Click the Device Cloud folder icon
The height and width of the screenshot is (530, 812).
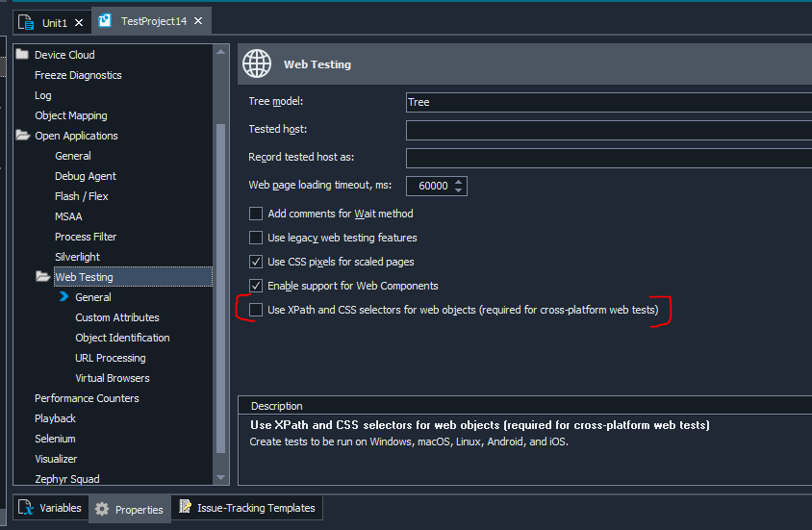tap(22, 54)
